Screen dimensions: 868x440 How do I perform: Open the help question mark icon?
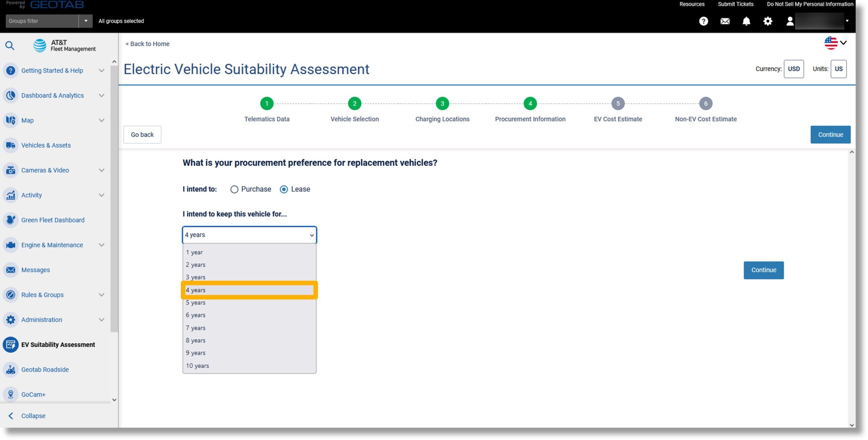coord(704,21)
